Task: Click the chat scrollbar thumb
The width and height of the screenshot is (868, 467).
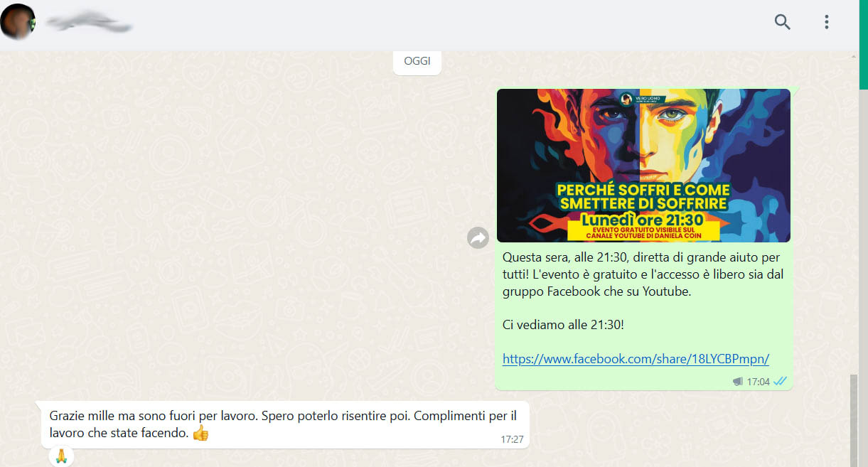Action: (x=853, y=421)
